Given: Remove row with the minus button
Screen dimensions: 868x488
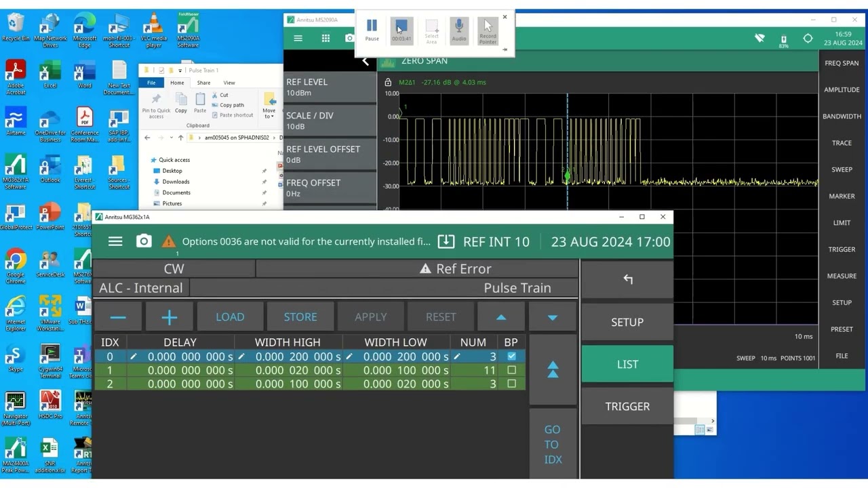Looking at the screenshot, I should click(x=118, y=317).
